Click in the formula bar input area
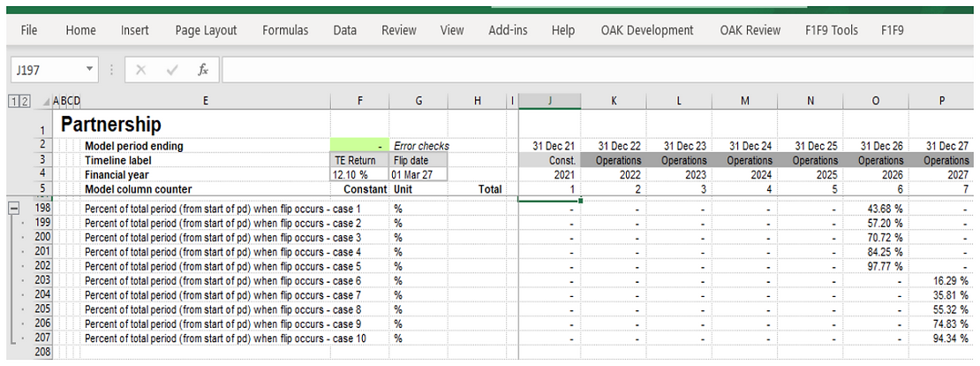 [x=592, y=70]
